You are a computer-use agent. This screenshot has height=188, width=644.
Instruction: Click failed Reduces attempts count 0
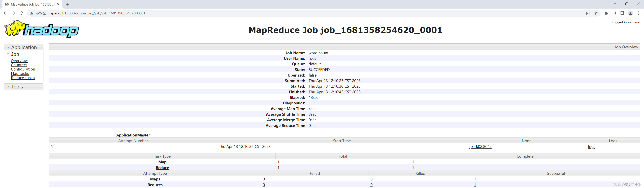pyautogui.click(x=264, y=185)
